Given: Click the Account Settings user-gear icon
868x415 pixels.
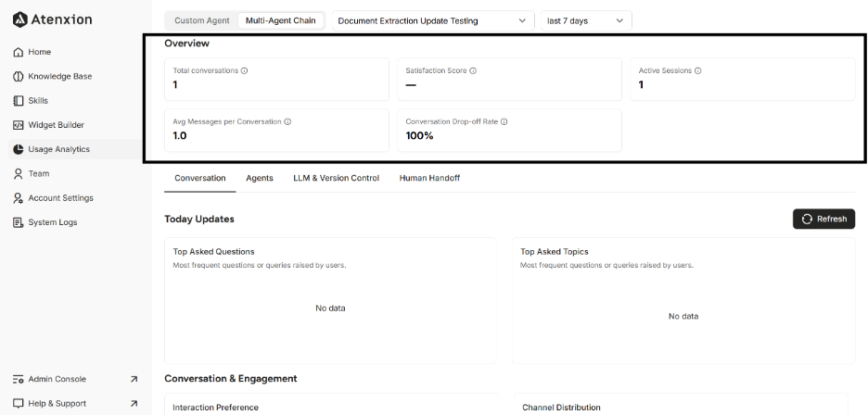Looking at the screenshot, I should [18, 198].
